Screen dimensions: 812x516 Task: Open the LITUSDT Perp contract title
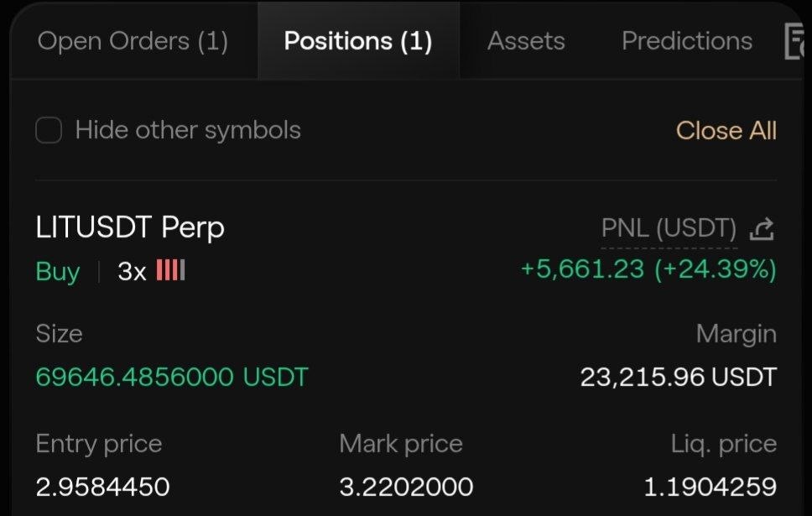[x=130, y=228]
